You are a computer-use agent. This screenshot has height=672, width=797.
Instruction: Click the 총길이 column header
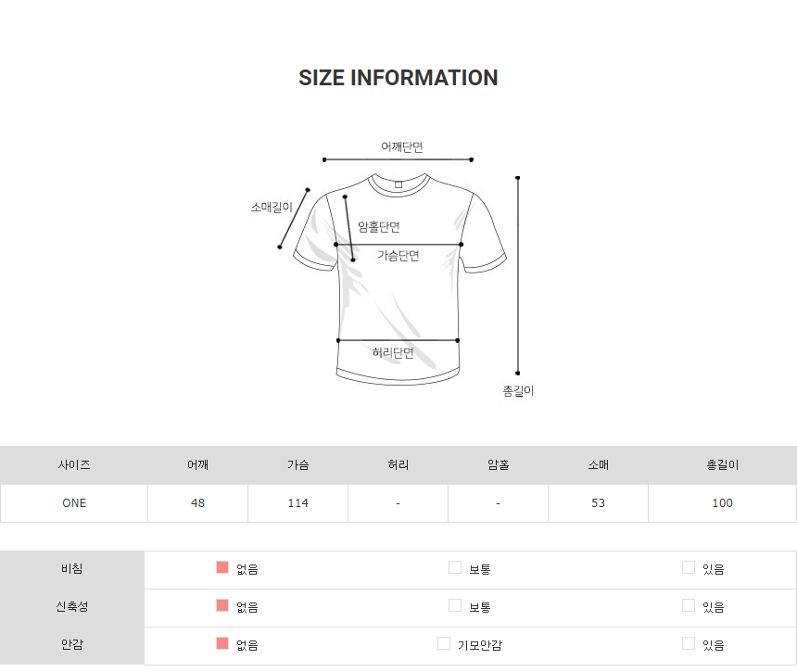tap(722, 464)
